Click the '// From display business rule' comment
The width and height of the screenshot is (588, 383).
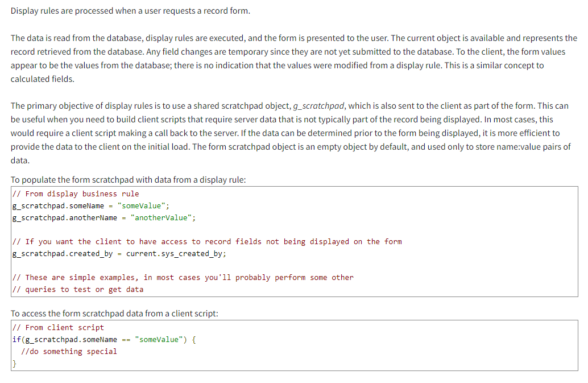[x=75, y=193]
